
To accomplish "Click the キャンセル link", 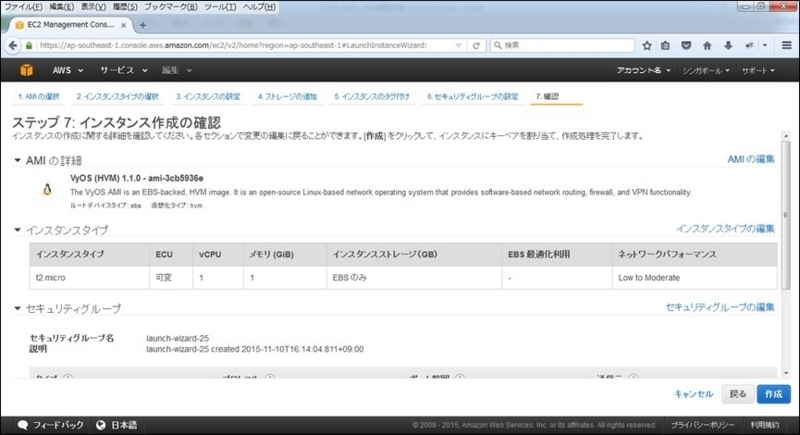I will pos(693,394).
